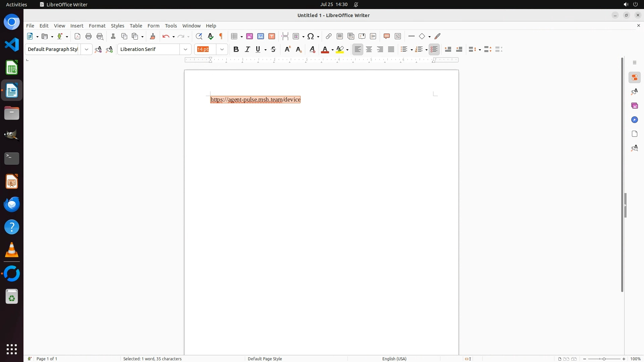Toggle Italic formatting
The image size is (644, 362).
248,49
